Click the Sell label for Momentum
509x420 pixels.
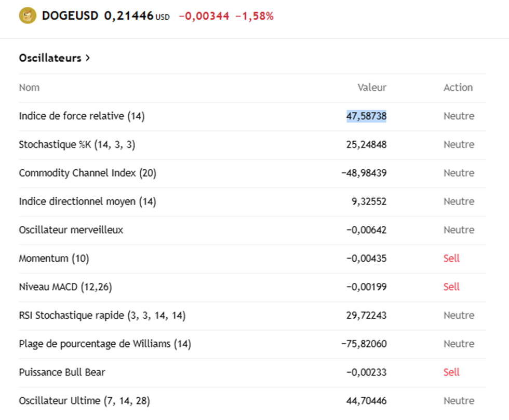tap(451, 259)
